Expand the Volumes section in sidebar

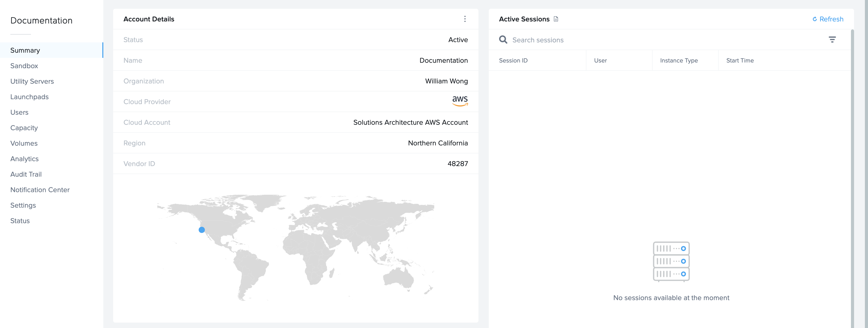[24, 143]
